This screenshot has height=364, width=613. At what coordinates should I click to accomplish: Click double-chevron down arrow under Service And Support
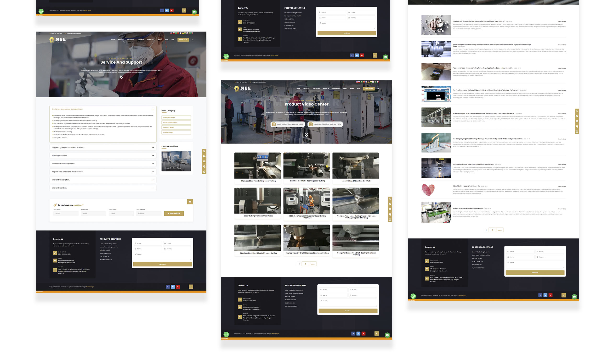tap(121, 77)
